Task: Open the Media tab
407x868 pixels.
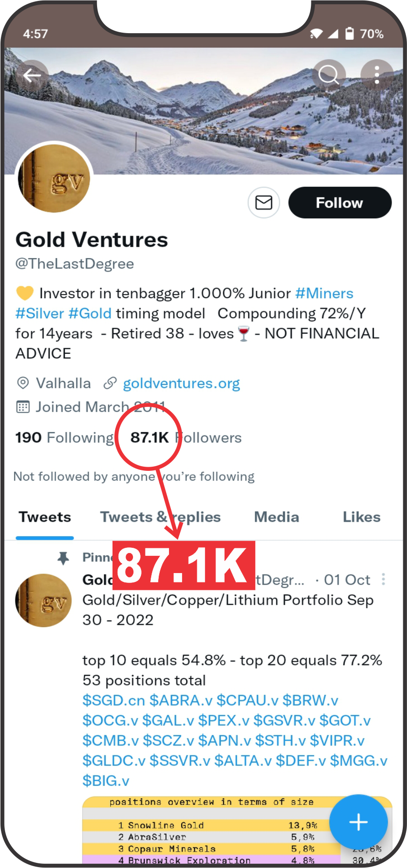Action: point(276,517)
